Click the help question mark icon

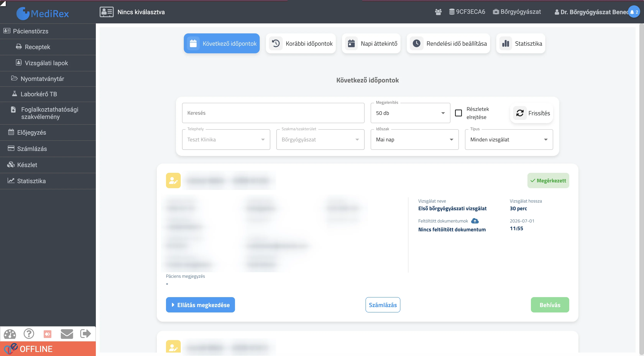[29, 334]
